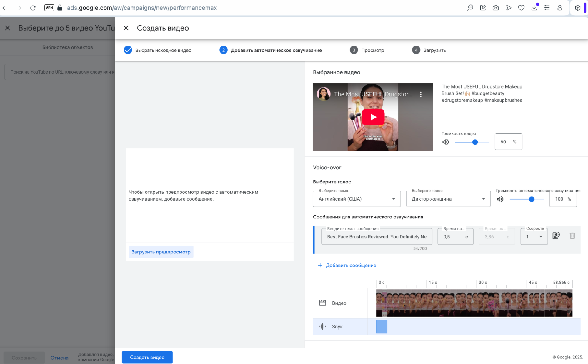Open the camera snapshot tool
This screenshot has width=588, height=364.
coord(496,8)
